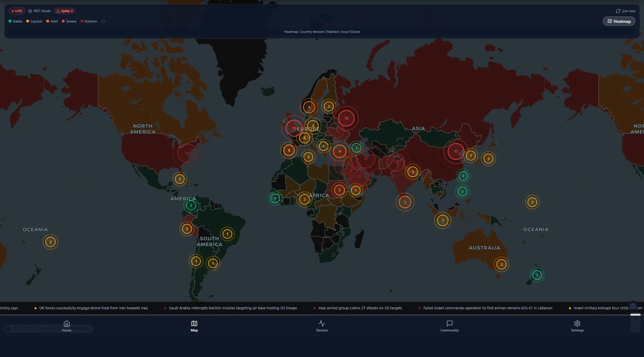Select the 1-issue marker over Chile

click(196, 261)
